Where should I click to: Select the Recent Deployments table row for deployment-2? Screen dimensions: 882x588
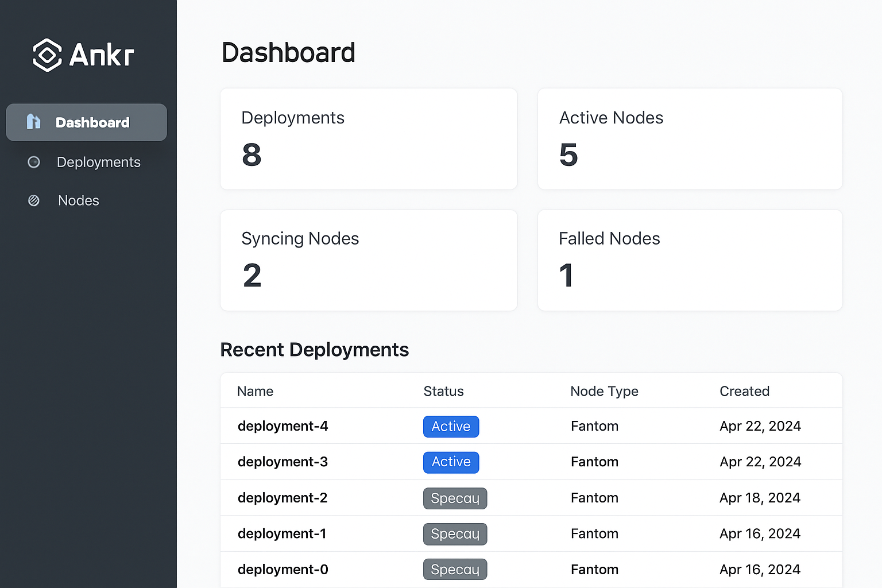point(531,498)
